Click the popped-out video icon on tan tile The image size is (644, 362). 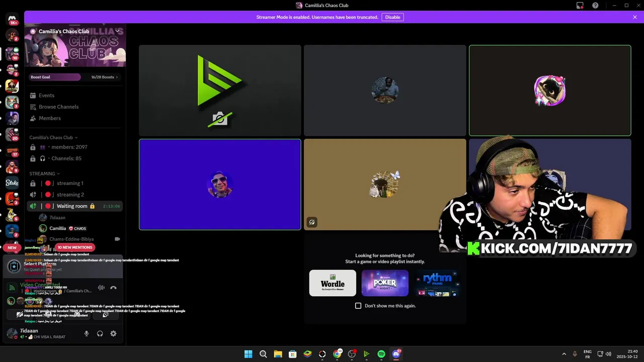pyautogui.click(x=312, y=222)
